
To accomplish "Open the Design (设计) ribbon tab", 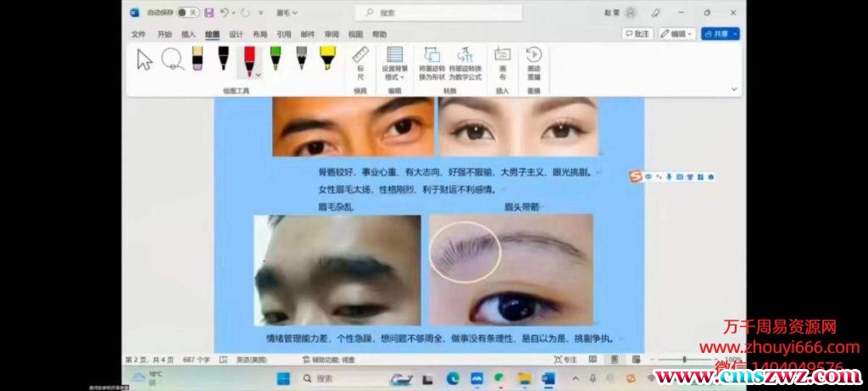I will pos(236,34).
